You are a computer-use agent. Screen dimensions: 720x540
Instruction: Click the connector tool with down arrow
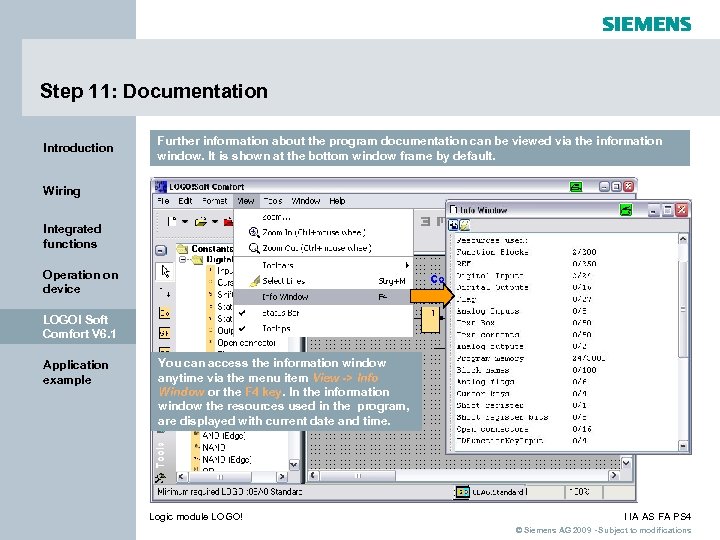point(165,292)
